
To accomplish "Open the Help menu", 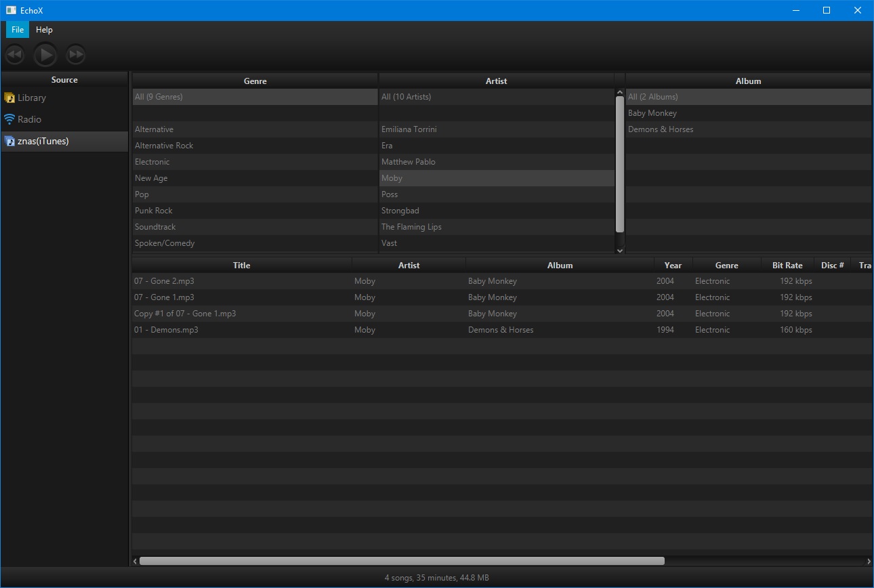I will (44, 30).
